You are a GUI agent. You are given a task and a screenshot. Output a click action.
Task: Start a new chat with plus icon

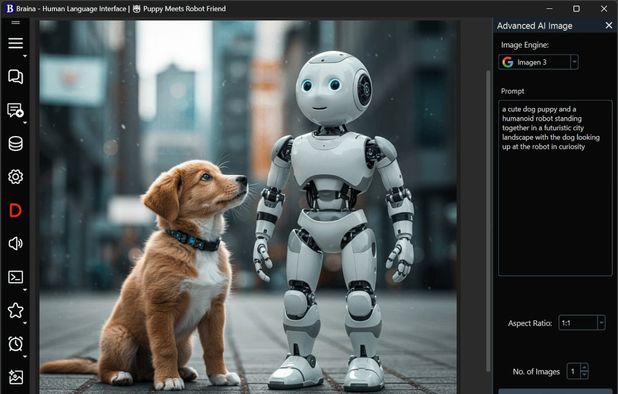(x=15, y=110)
